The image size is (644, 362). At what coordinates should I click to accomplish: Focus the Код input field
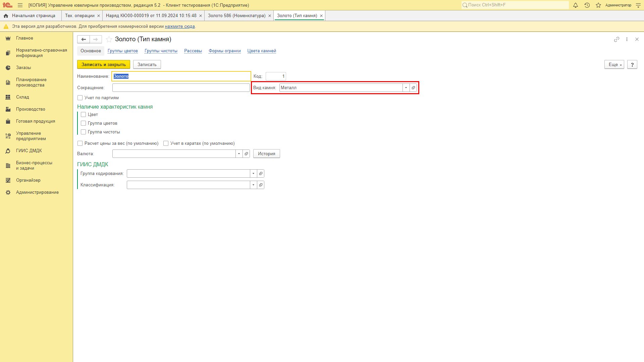click(276, 76)
